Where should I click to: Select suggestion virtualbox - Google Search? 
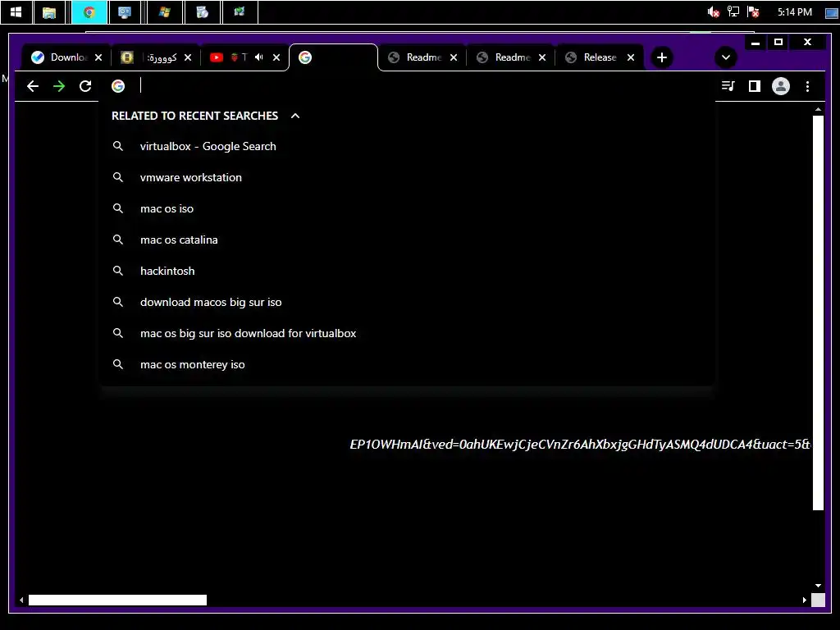(x=407, y=146)
